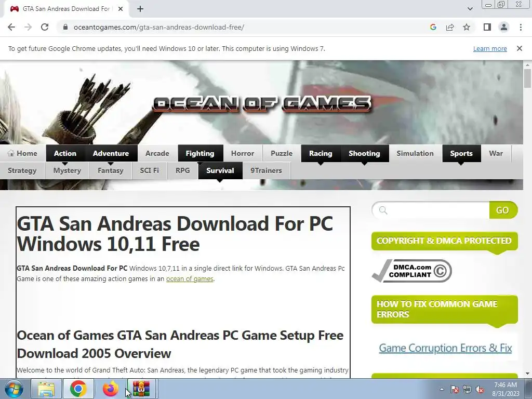Bookmark this tab with the star
Image resolution: width=532 pixels, height=399 pixels.
467,27
